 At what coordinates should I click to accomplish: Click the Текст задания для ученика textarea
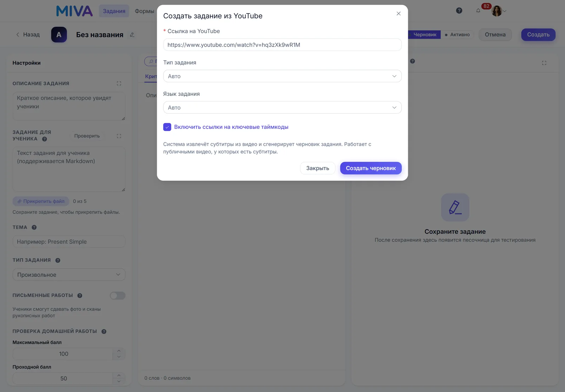[69, 169]
